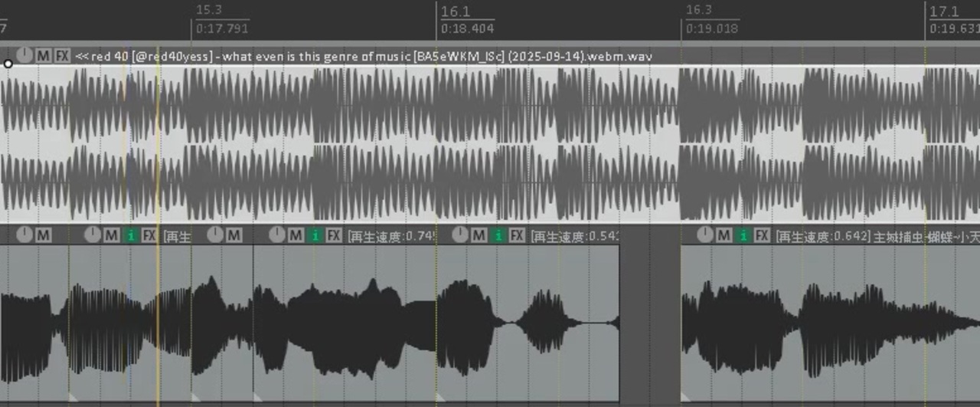
Task: Click the empty gap between lower track items
Action: pyautogui.click(x=650, y=314)
